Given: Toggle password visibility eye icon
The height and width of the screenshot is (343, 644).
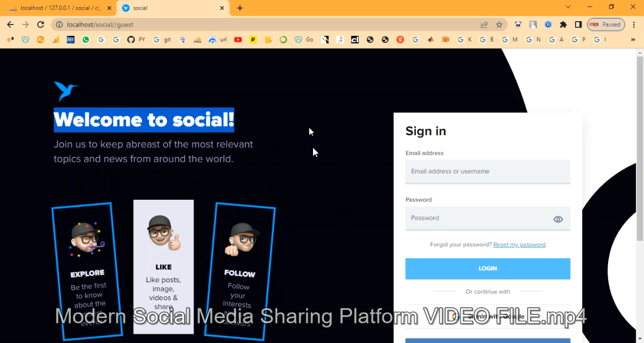Looking at the screenshot, I should tap(558, 219).
